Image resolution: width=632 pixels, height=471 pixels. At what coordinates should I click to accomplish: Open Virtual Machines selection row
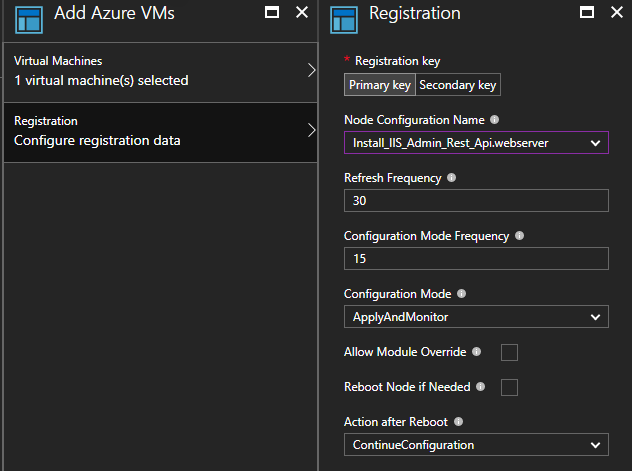[160, 71]
